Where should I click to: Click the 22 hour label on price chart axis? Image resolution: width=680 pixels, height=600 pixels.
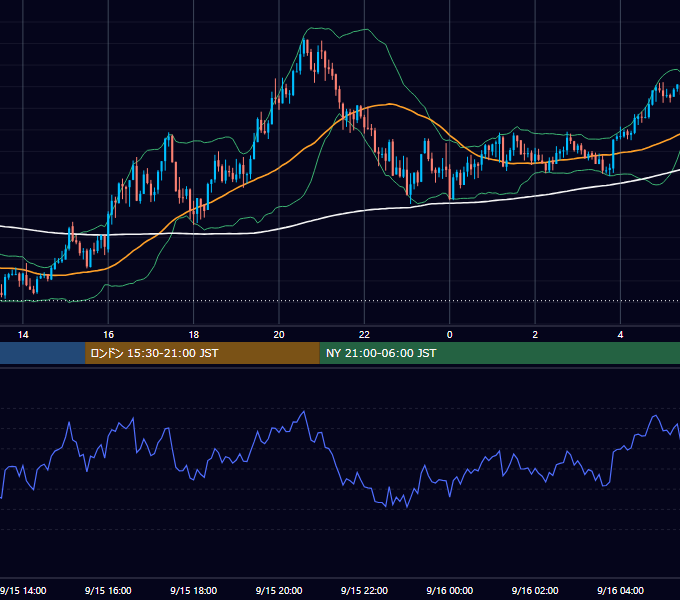(364, 334)
